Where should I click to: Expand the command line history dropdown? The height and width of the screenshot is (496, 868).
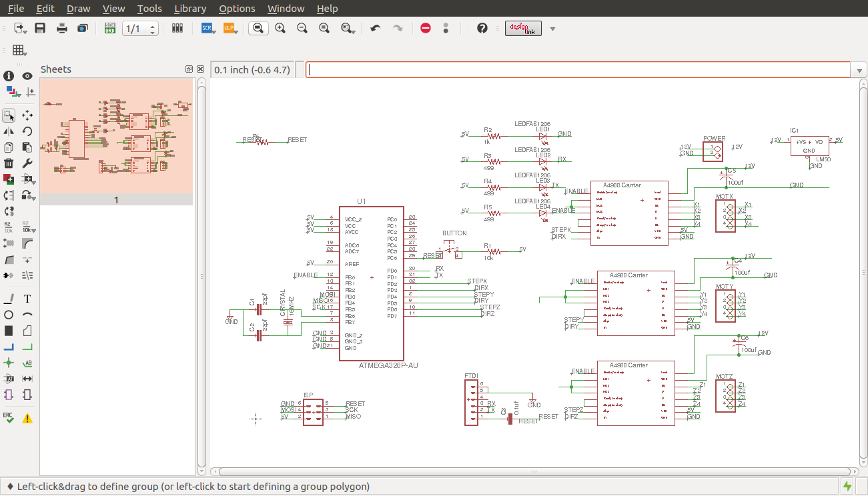(x=857, y=70)
